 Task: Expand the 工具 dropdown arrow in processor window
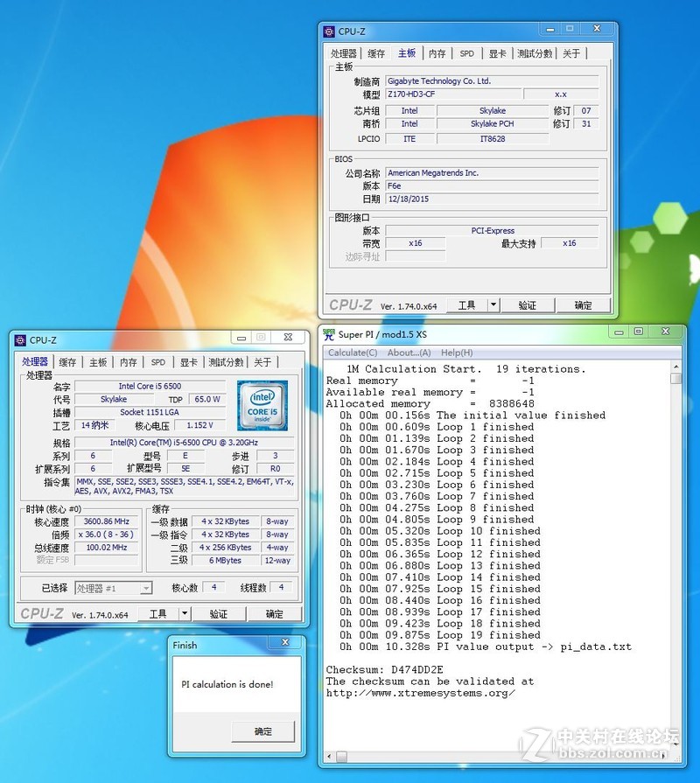(x=185, y=614)
